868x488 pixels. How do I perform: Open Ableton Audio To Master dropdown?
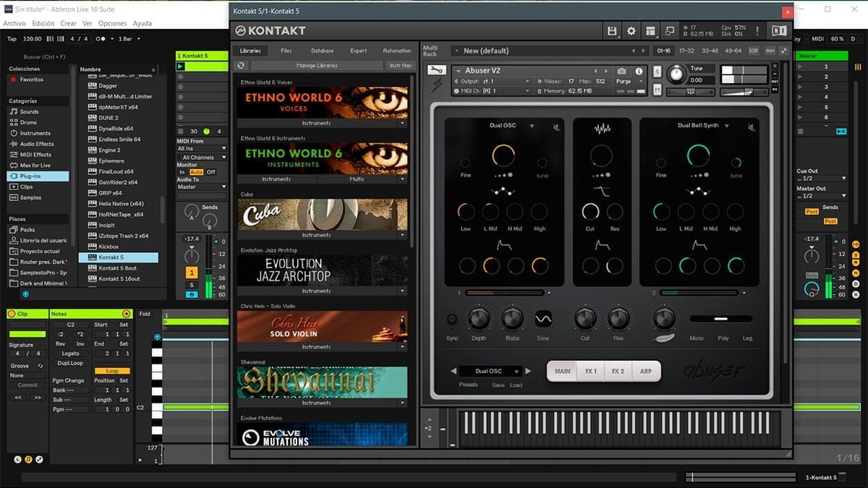click(x=202, y=187)
